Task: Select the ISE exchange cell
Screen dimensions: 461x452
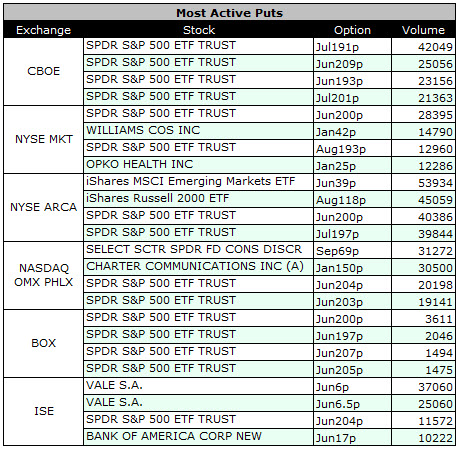Action: tap(43, 411)
